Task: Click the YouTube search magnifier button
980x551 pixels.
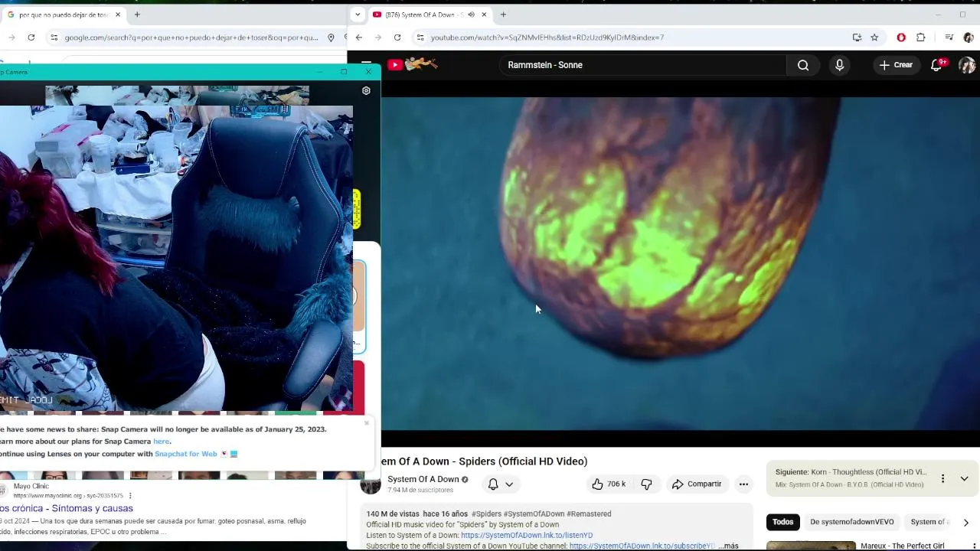Action: 803,65
